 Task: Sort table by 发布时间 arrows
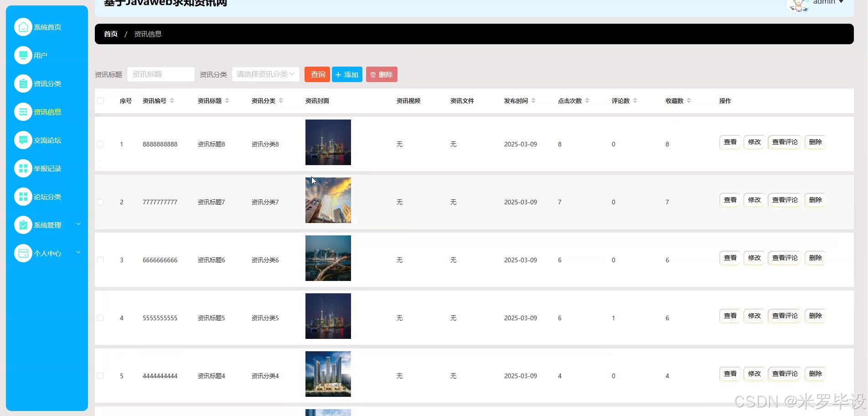(533, 101)
